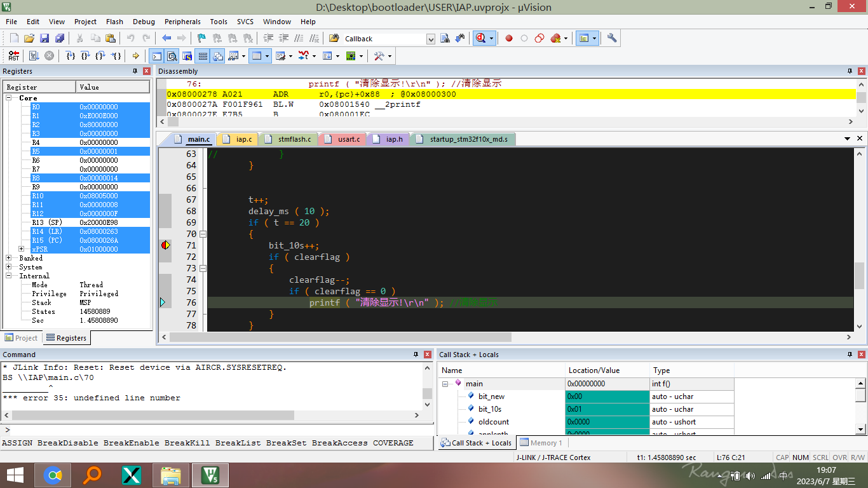Collapse the Internal register group

point(9,276)
